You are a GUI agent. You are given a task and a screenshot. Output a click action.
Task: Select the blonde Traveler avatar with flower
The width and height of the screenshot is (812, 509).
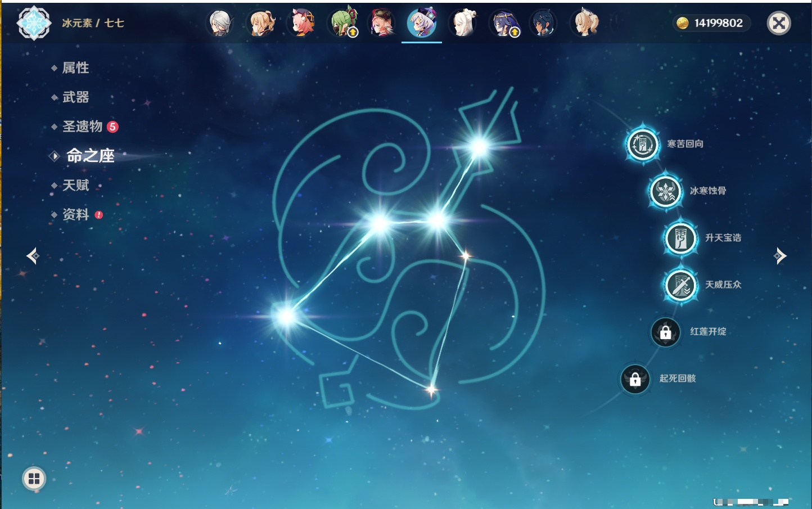(x=584, y=24)
